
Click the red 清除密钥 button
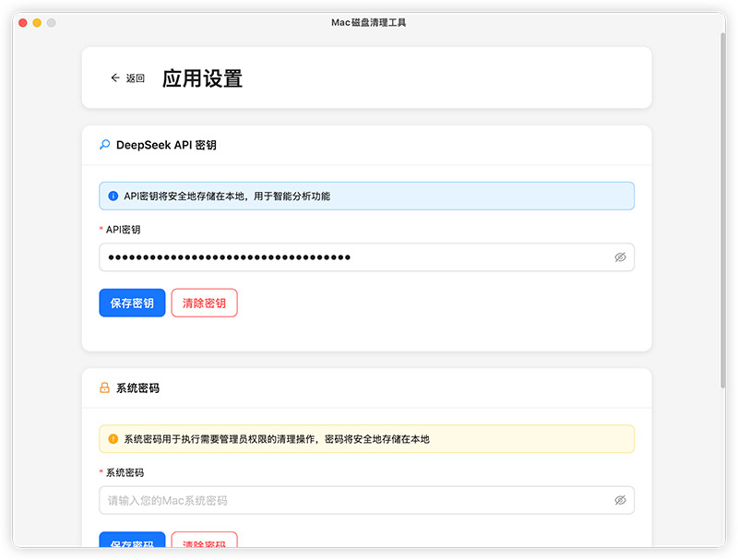pos(204,303)
